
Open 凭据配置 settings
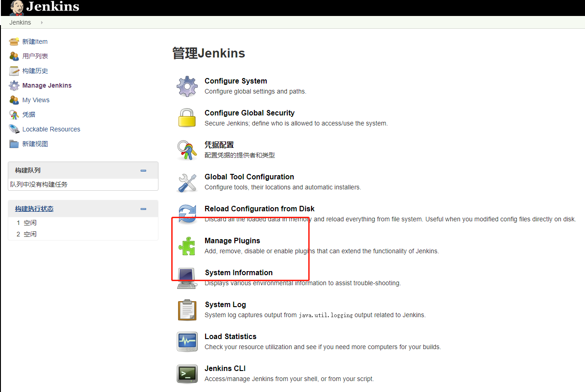pos(219,145)
